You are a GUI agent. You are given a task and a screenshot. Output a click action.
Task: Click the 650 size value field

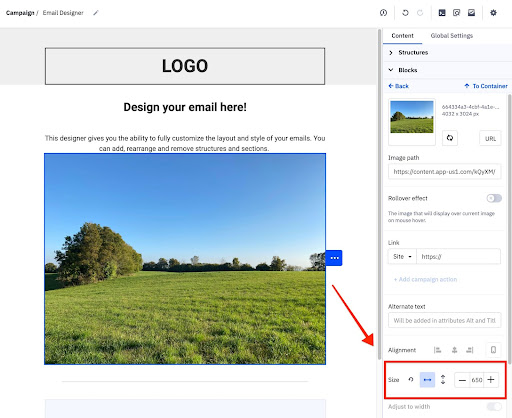[477, 380]
